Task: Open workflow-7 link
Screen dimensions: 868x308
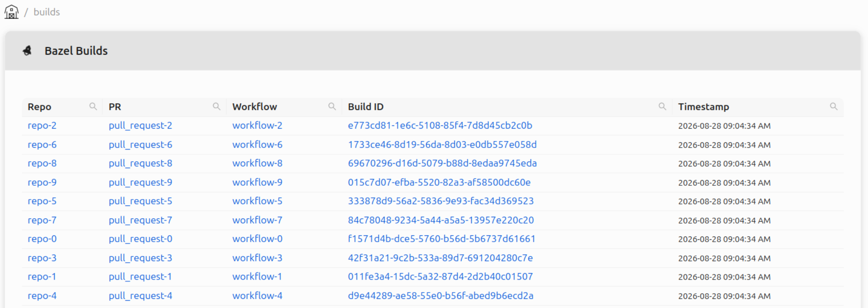Action: [258, 220]
